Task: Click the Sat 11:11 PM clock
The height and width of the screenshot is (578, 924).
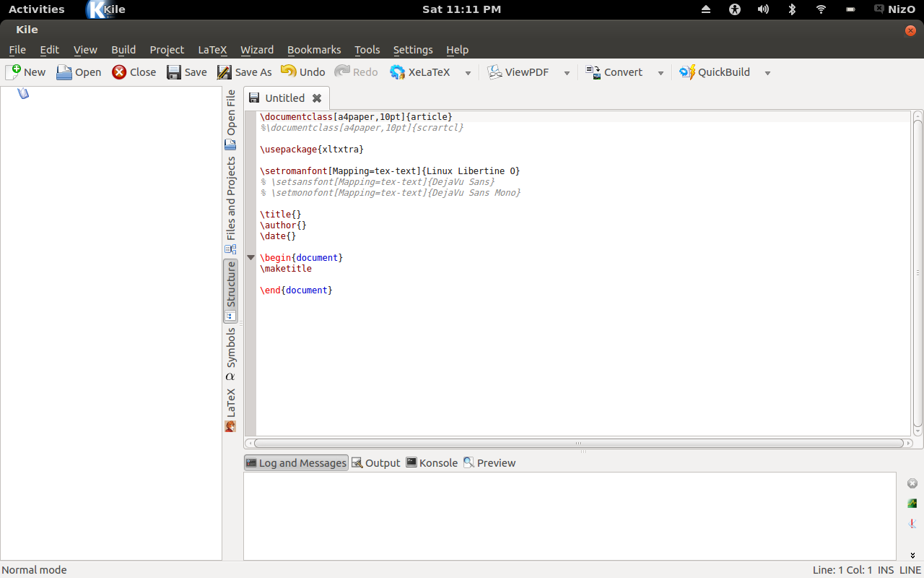Action: (461, 9)
